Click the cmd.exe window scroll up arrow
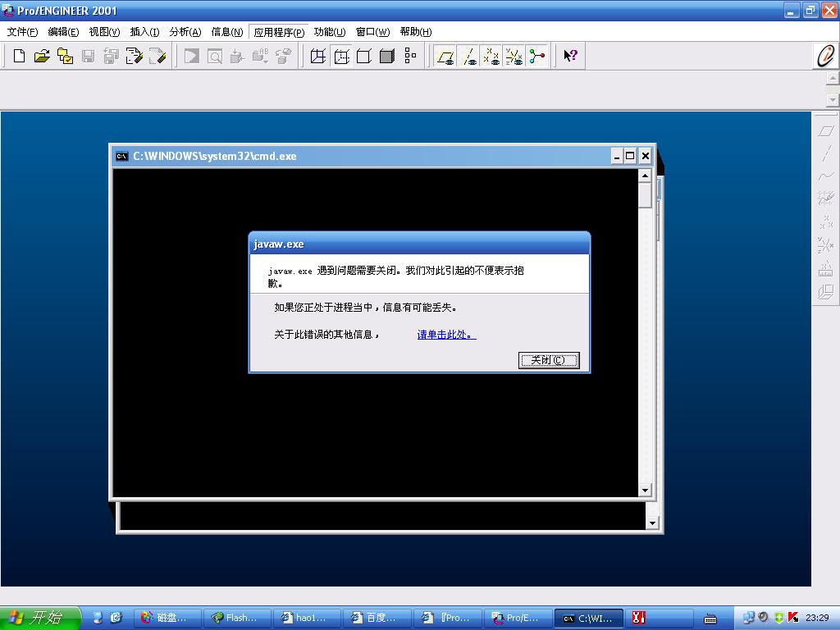Screen dimensions: 840x630 pos(645,176)
